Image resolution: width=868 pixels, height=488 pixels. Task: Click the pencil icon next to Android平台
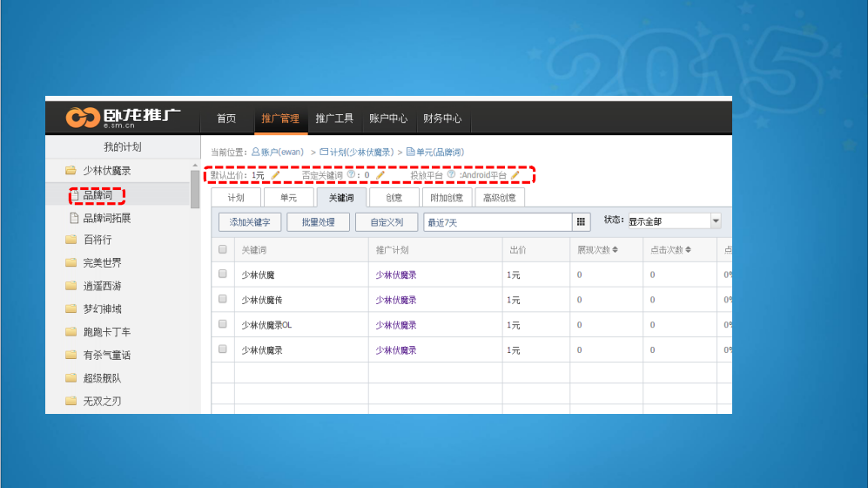click(515, 175)
